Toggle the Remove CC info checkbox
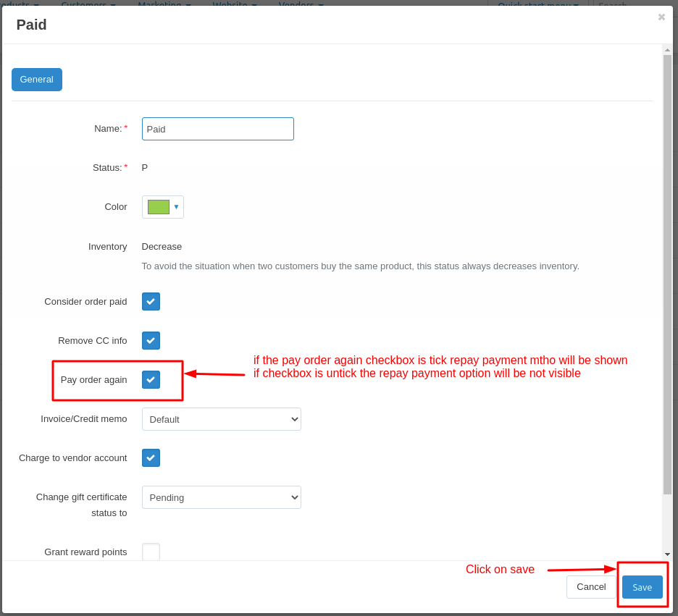This screenshot has height=616, width=678. coord(151,341)
